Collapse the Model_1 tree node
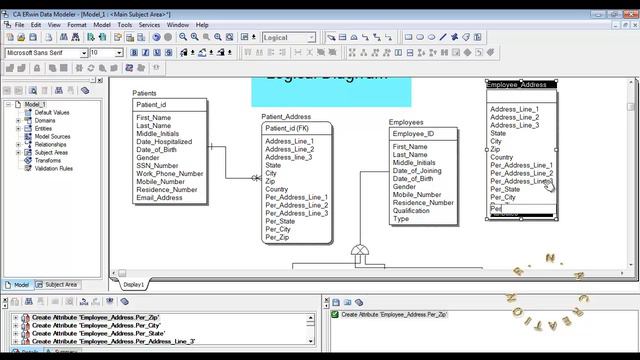640x360 pixels. (x=8, y=104)
